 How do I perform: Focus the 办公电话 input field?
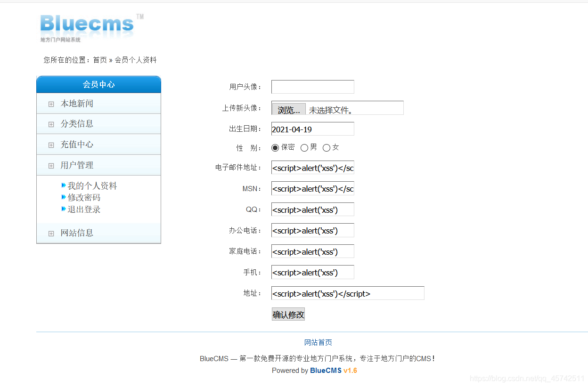point(313,230)
